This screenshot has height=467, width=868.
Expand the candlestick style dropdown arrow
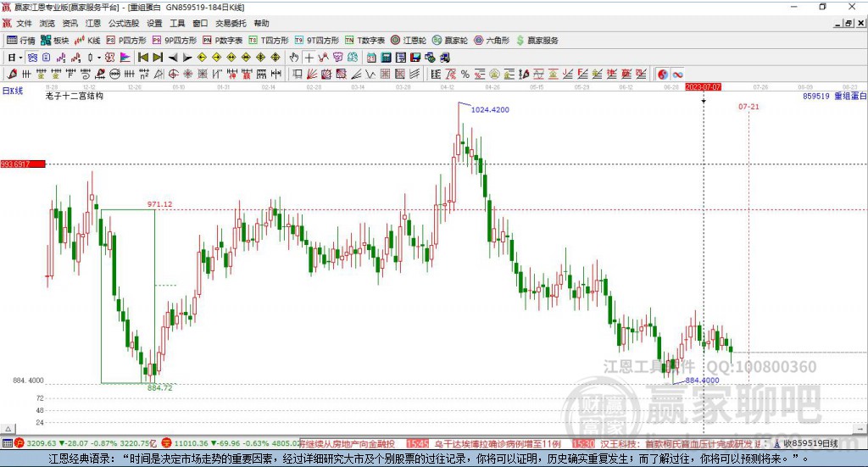coord(99,58)
